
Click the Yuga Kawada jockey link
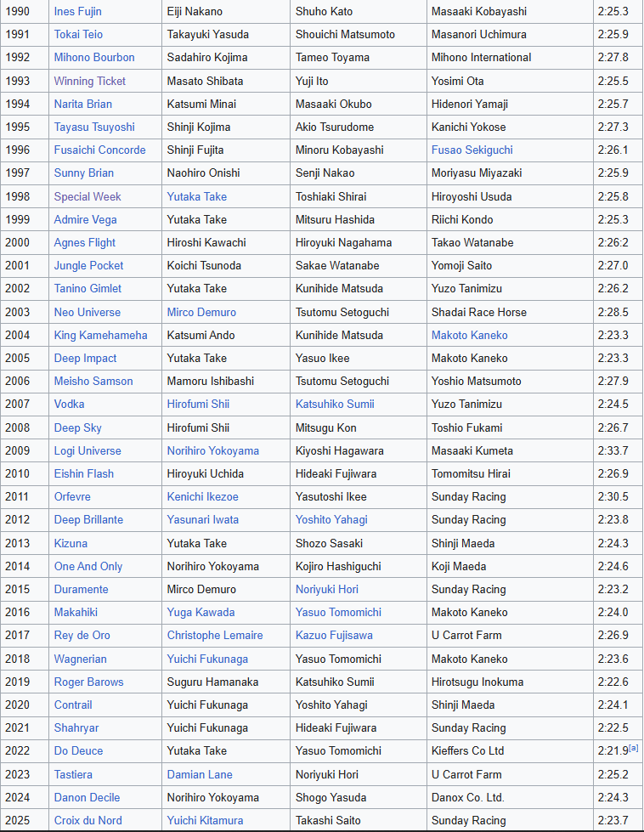tap(201, 613)
